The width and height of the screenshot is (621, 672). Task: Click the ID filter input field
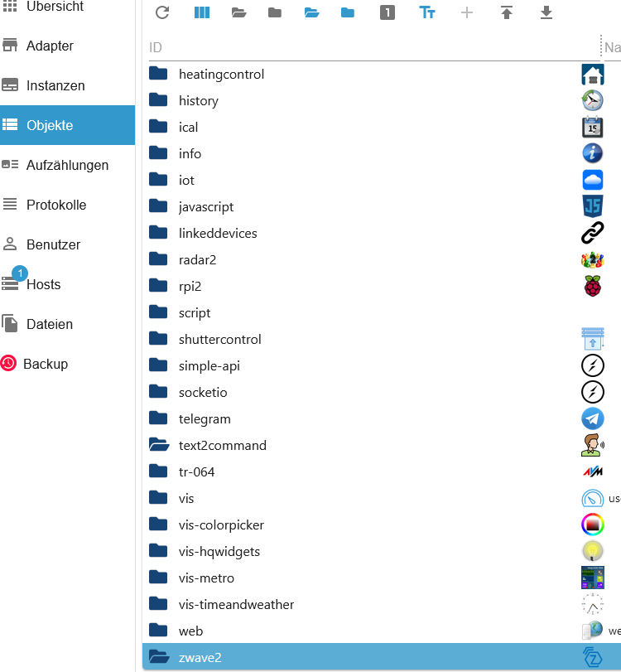tap(373, 47)
